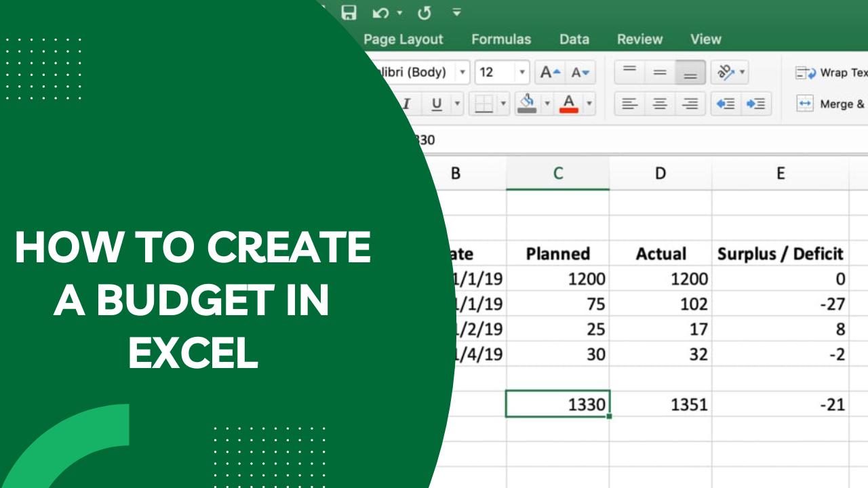Expand the Borders dropdown arrow
868x488 pixels.
click(x=503, y=104)
